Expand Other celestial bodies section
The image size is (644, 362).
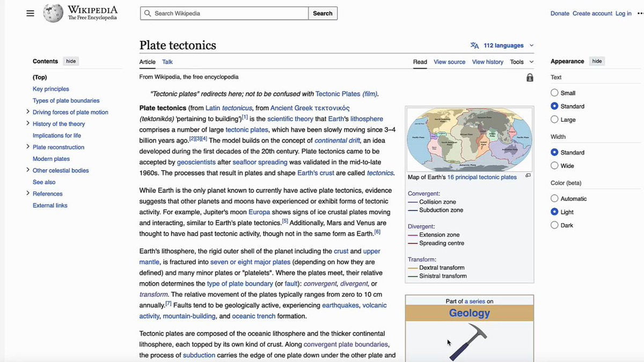(x=28, y=171)
